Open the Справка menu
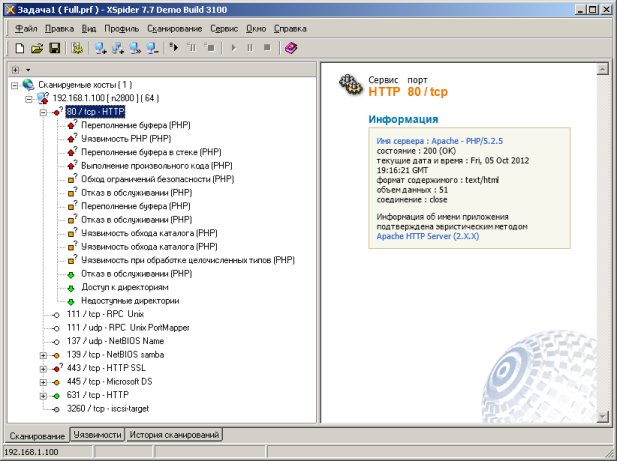 (x=290, y=29)
